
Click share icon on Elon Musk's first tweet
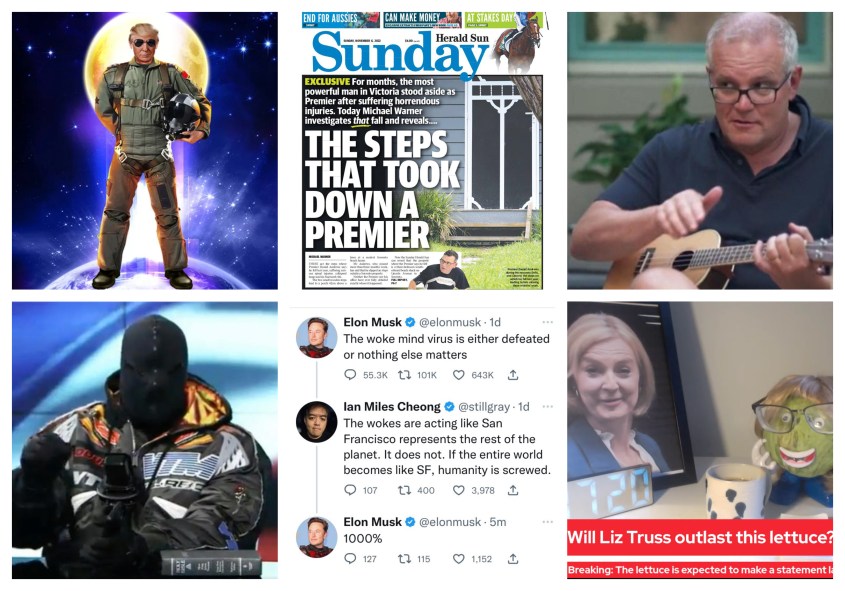[513, 374]
